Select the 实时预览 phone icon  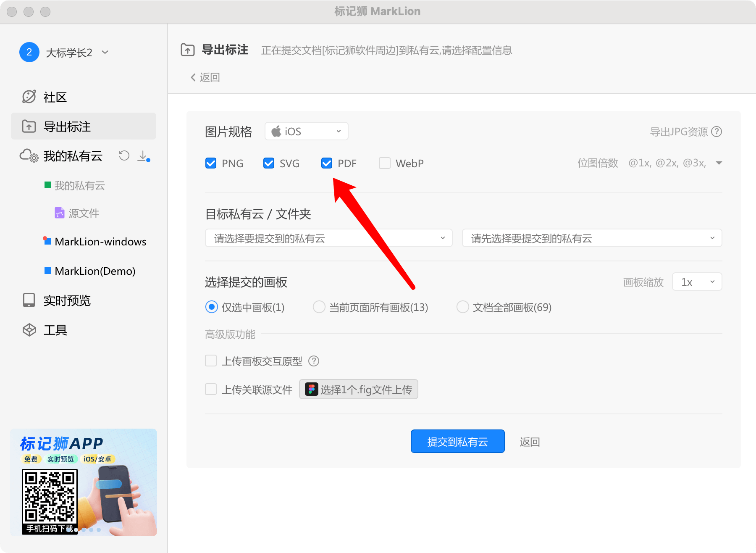coord(28,300)
